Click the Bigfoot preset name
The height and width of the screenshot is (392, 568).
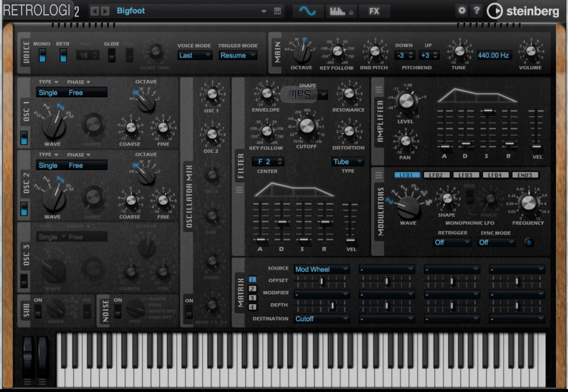point(131,11)
